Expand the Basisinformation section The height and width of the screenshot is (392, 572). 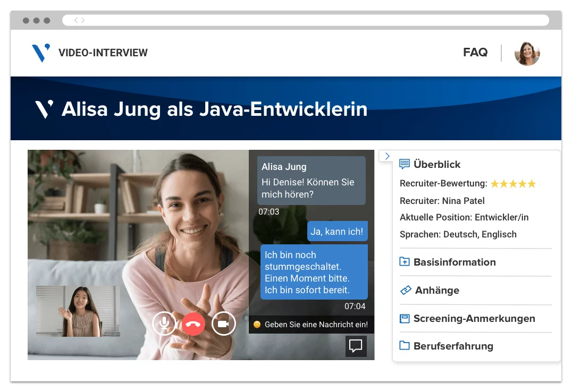tap(454, 262)
